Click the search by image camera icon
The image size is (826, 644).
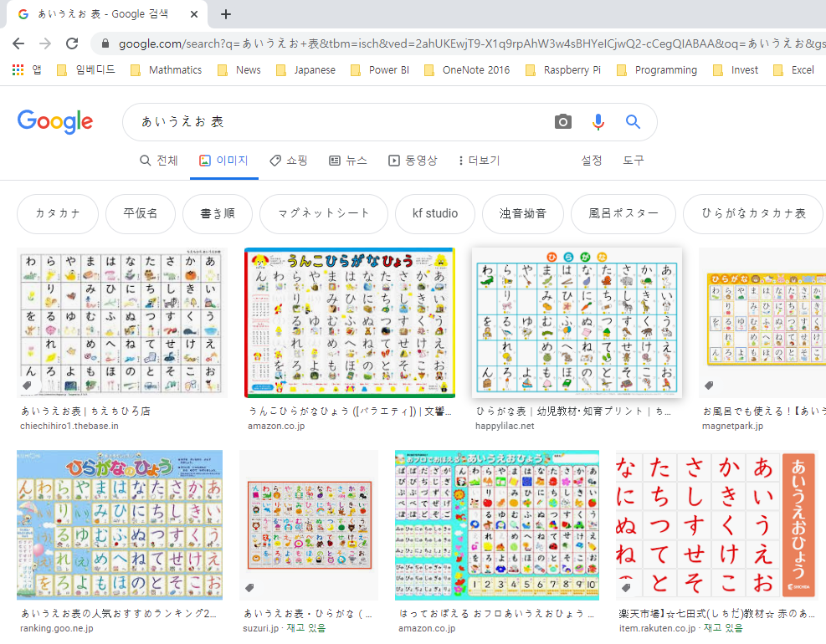click(x=562, y=121)
